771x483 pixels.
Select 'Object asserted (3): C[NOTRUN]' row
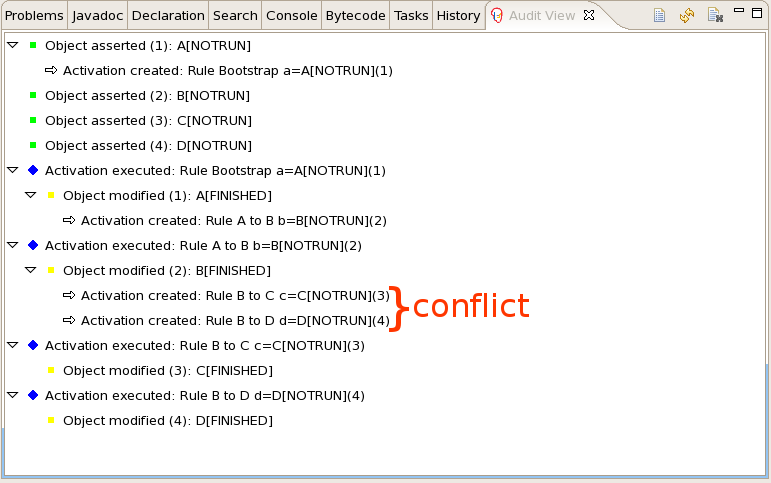coord(148,121)
